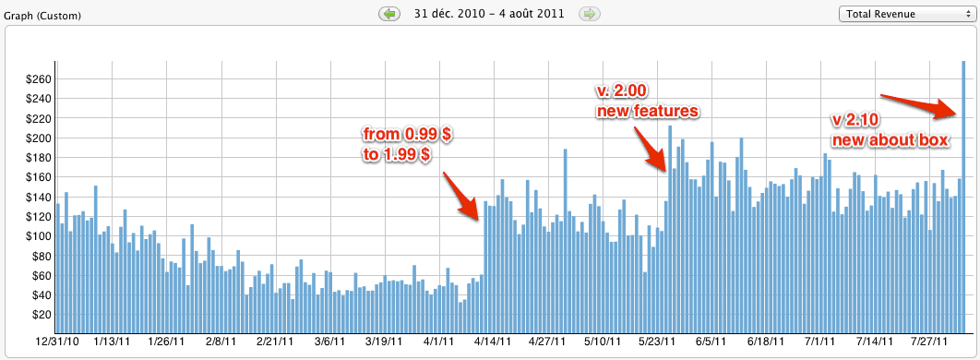Click the date range label 31 déc. 2010 – 4 août 2011
This screenshot has height=360, width=980.
click(489, 13)
